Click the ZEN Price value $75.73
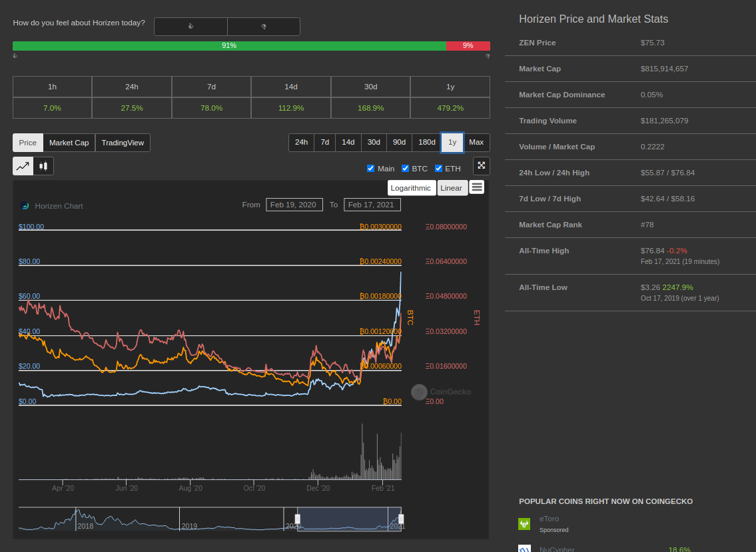Viewport: 756px width, 552px height. point(652,43)
